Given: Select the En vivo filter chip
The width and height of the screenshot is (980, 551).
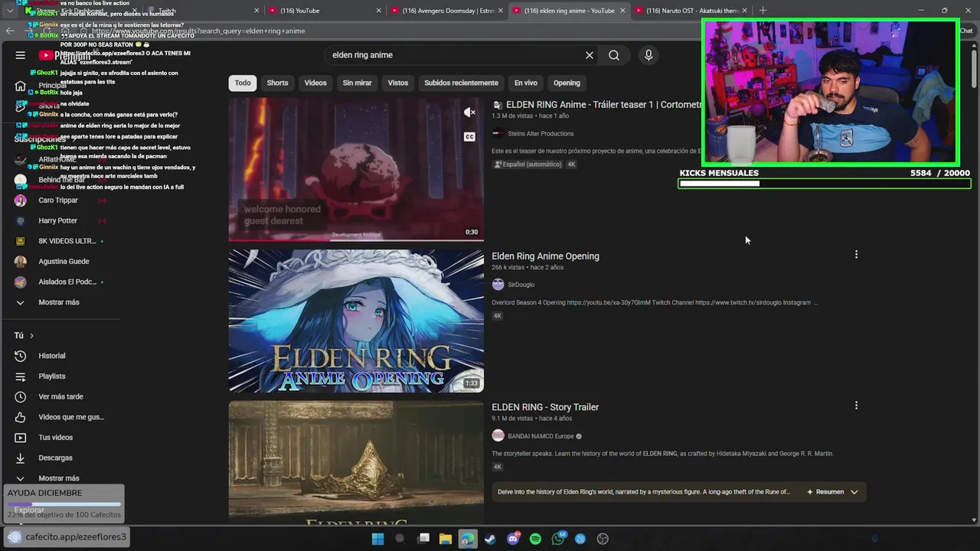Looking at the screenshot, I should click(x=525, y=83).
